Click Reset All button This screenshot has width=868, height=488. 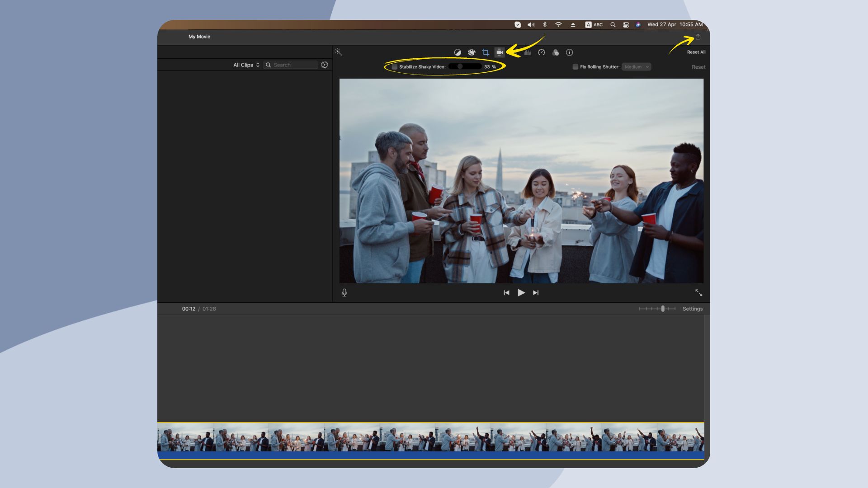point(696,52)
